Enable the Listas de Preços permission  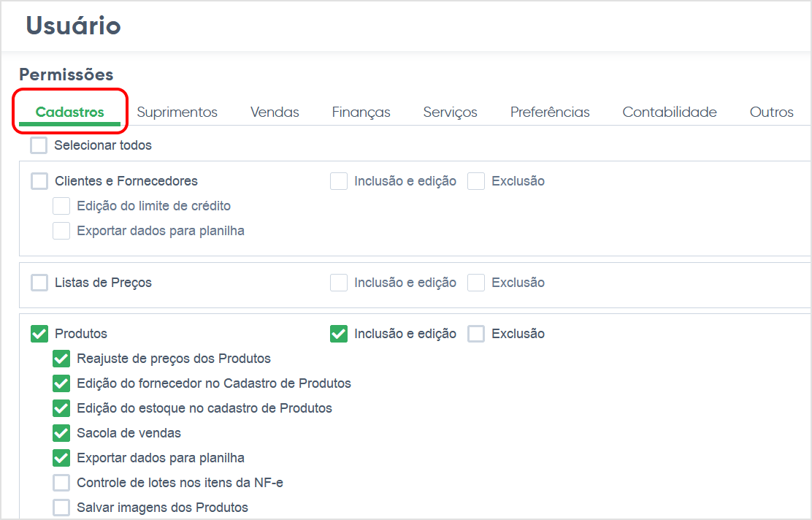point(39,283)
